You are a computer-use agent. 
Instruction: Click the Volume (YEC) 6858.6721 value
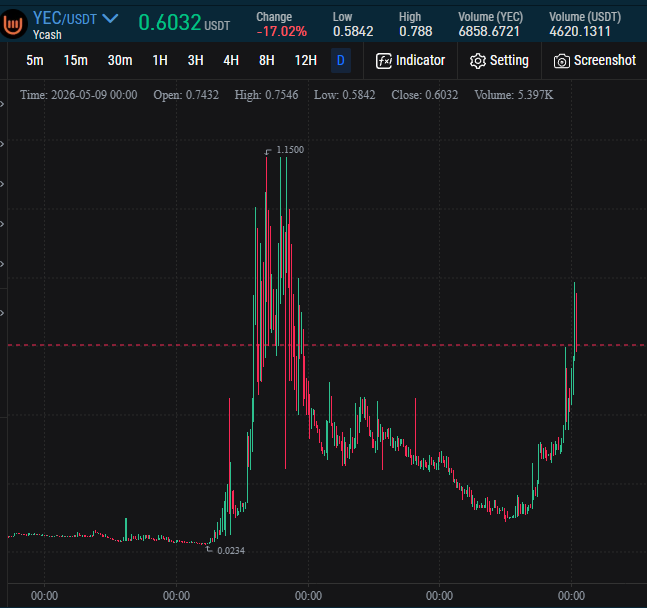point(489,31)
